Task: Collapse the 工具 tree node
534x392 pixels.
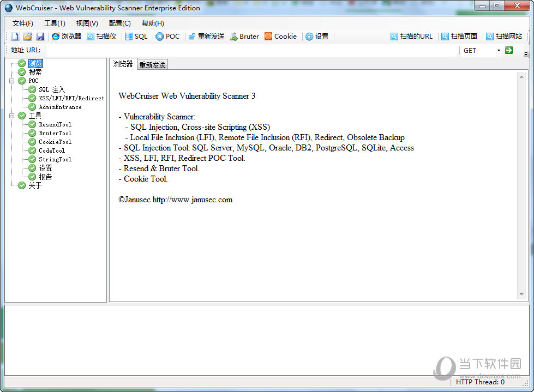Action: 12,116
